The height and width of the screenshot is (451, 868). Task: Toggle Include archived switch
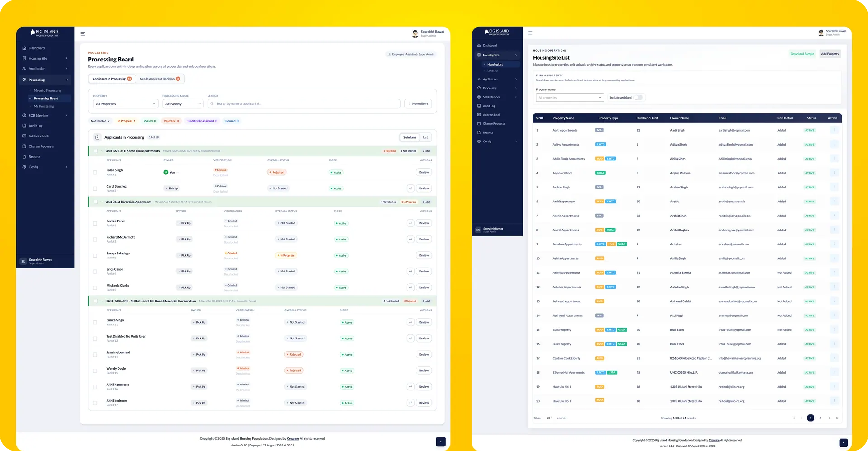(638, 98)
